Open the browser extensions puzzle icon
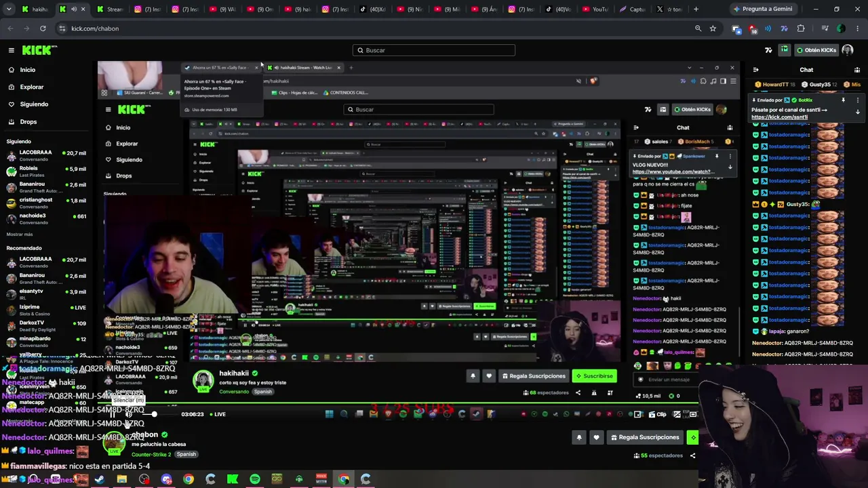Screen dimensions: 868x488 click(x=801, y=28)
